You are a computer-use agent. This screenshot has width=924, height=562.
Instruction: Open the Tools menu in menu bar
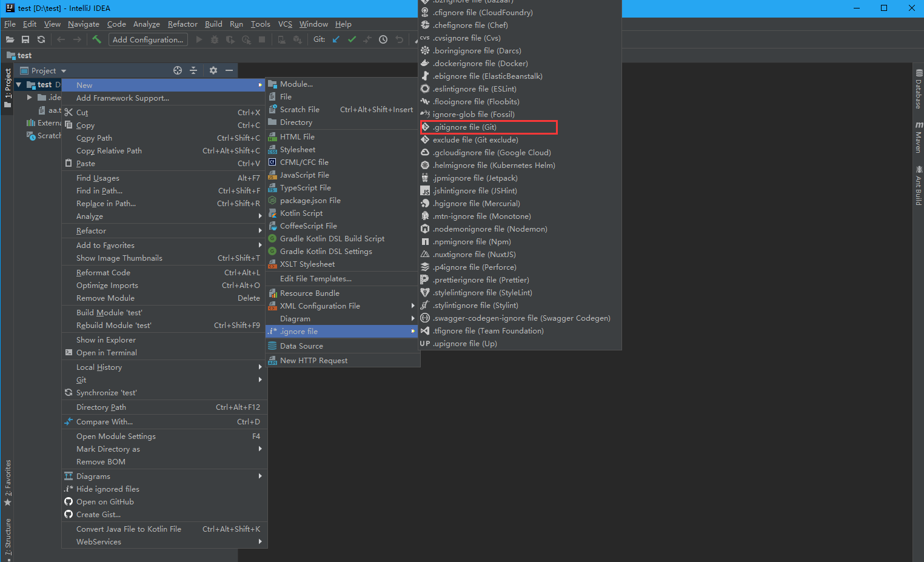coord(260,24)
